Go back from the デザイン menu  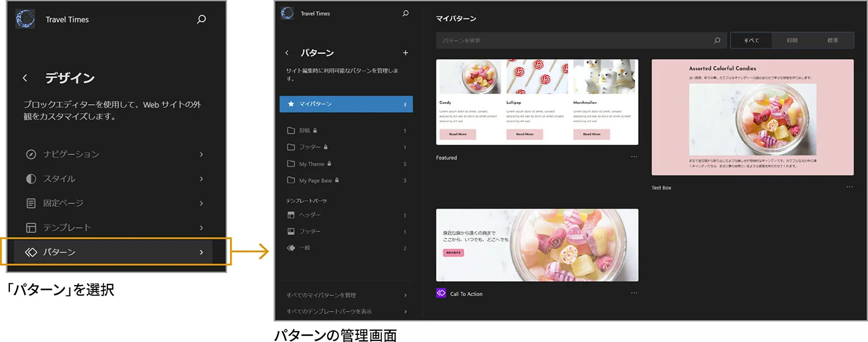pos(25,78)
